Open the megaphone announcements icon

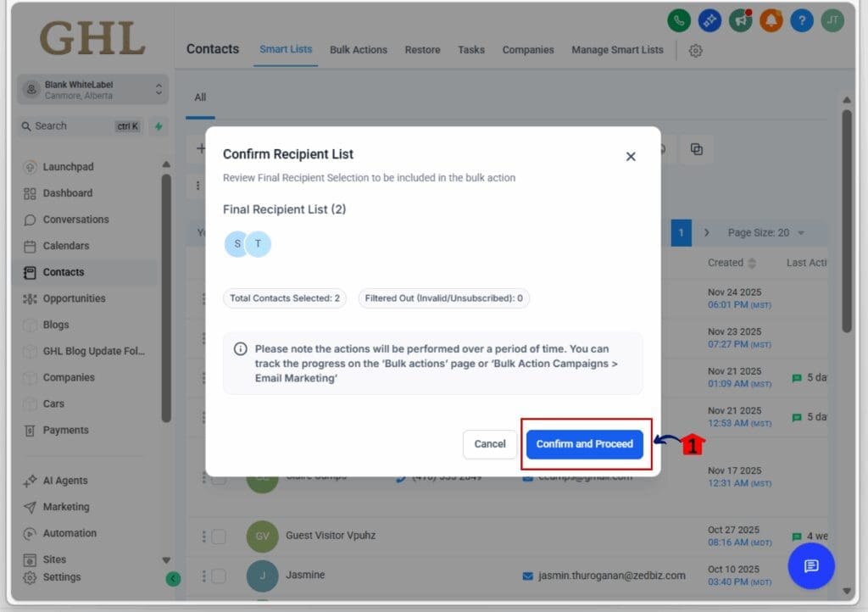740,20
